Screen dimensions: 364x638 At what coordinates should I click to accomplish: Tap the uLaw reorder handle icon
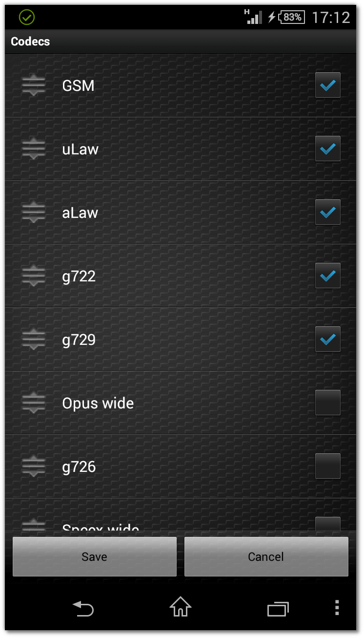34,149
